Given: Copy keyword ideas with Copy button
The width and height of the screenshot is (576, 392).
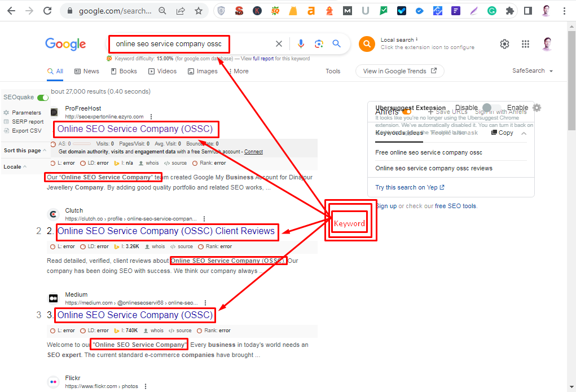Looking at the screenshot, I should pyautogui.click(x=502, y=133).
